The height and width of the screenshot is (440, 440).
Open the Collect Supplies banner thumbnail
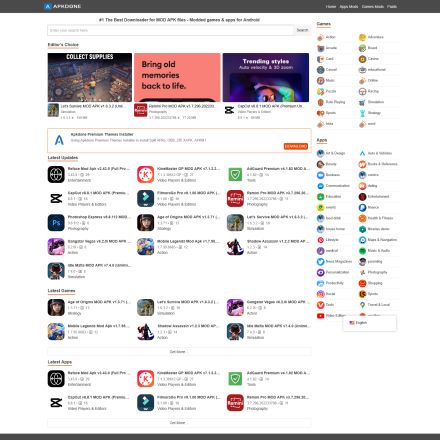(90, 77)
